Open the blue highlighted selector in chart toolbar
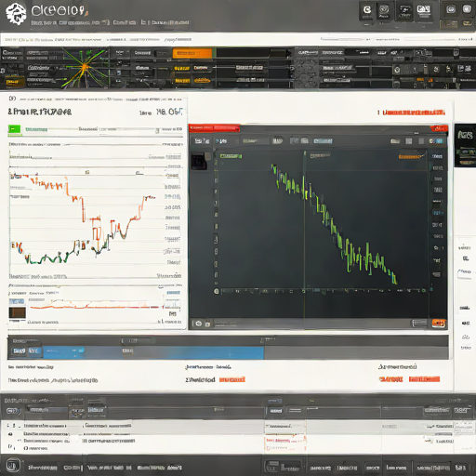The image size is (476, 476). point(323,141)
